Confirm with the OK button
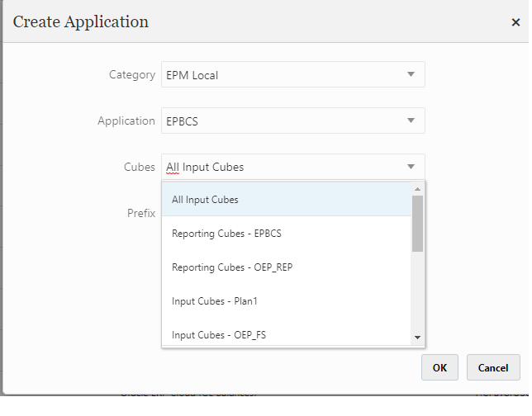Viewport: 532px width, 416px height. coord(439,367)
